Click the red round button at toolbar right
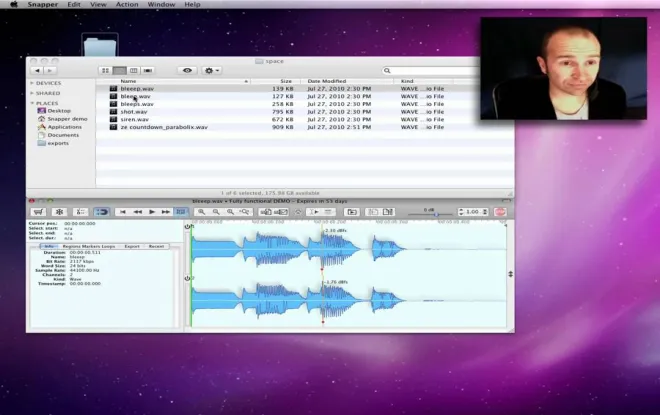The width and height of the screenshot is (660, 415). [500, 212]
